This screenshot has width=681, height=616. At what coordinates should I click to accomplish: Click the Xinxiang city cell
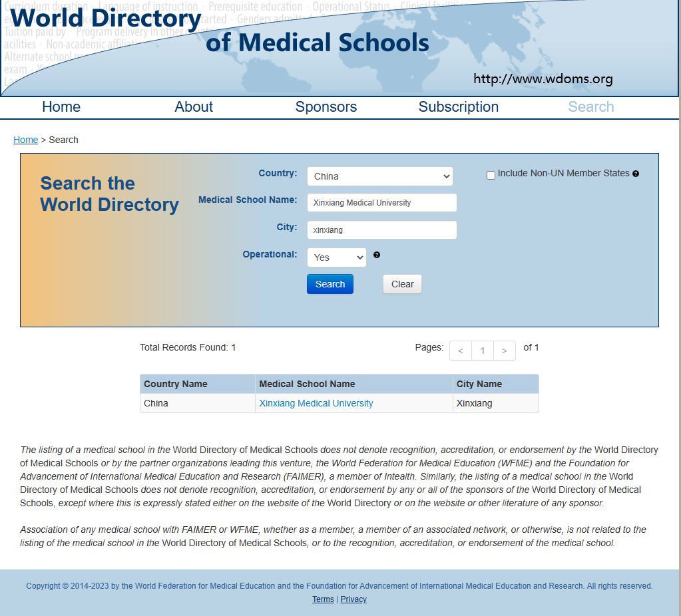(x=495, y=403)
